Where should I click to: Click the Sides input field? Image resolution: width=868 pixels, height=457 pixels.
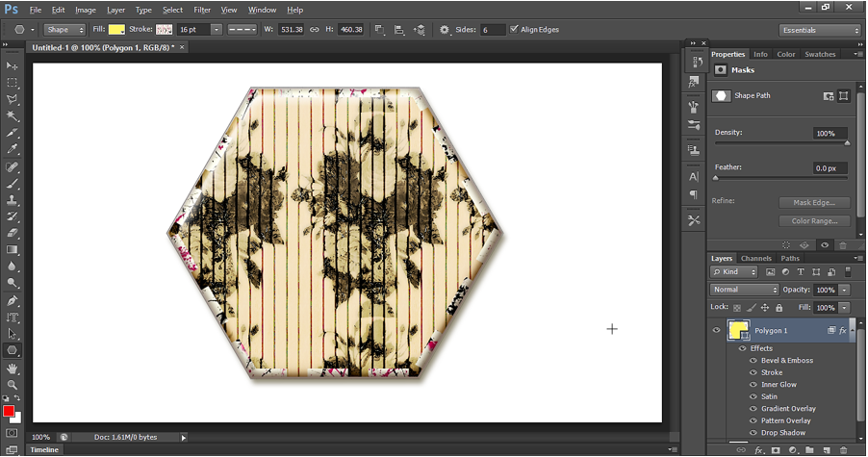[493, 30]
